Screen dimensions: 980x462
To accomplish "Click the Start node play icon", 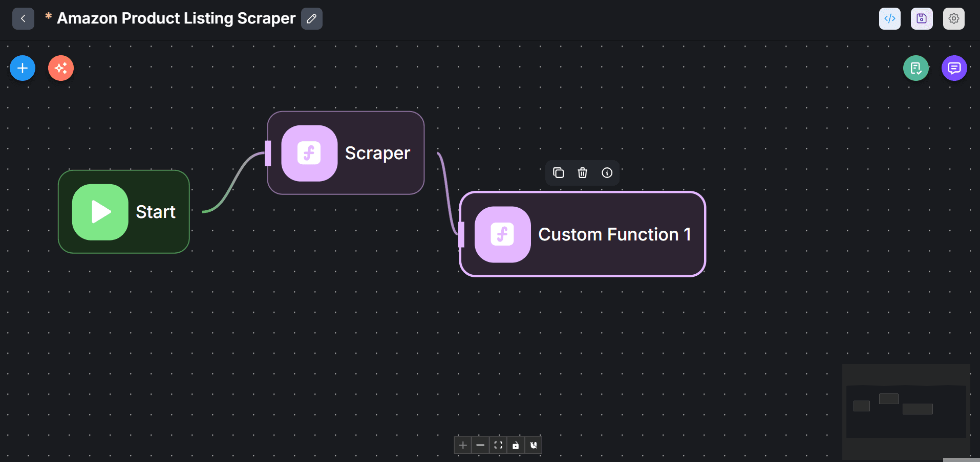I will 100,212.
